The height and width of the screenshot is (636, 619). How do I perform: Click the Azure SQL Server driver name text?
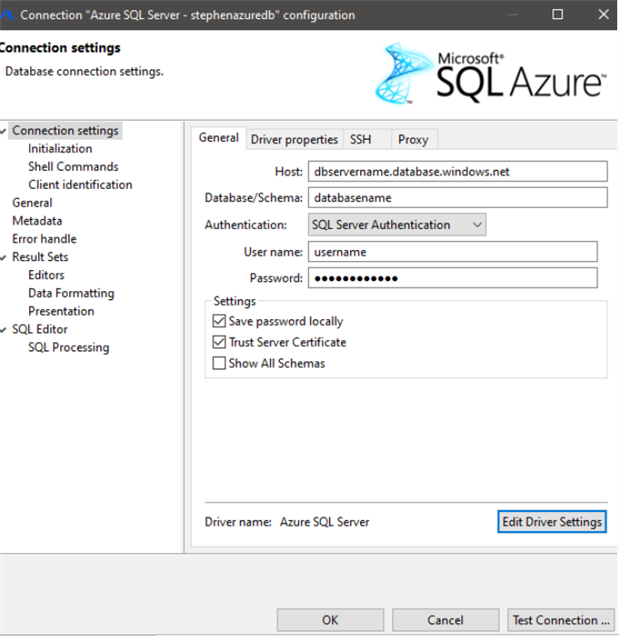(325, 522)
